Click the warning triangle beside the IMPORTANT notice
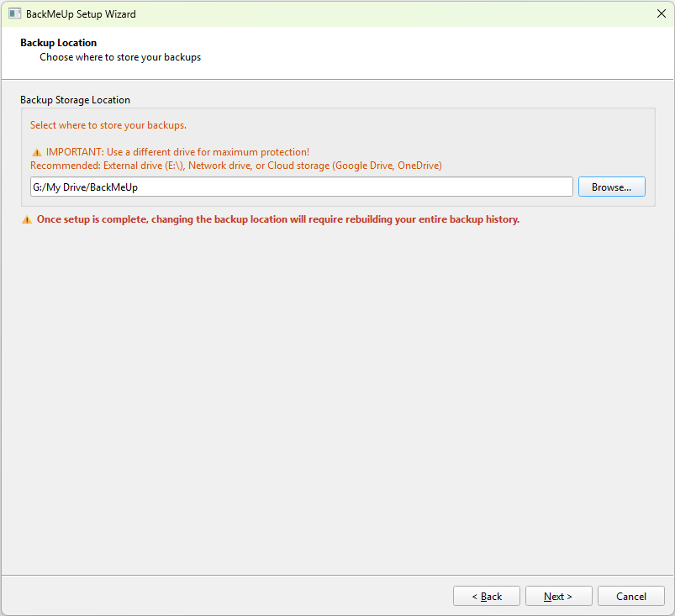The image size is (675, 616). [35, 152]
